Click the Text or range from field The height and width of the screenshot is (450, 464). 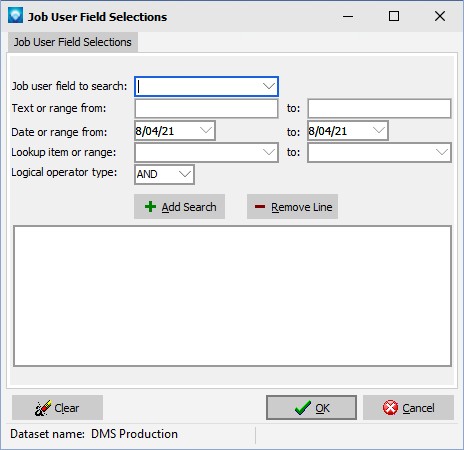tap(206, 108)
